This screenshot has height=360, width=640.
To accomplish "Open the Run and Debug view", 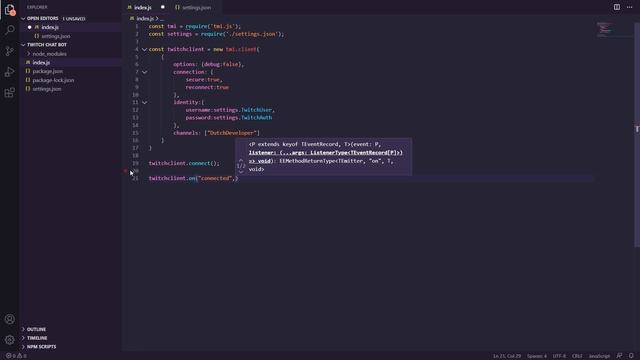I will 9,72.
